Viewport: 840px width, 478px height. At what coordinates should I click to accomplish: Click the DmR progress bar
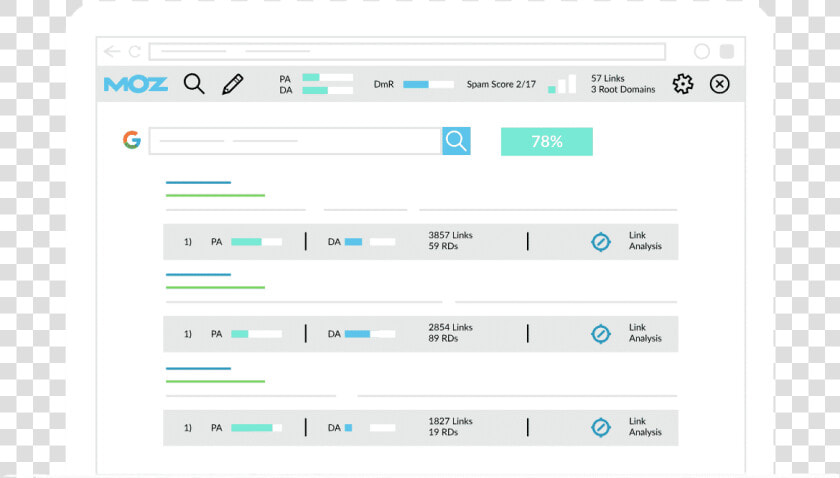coord(428,84)
